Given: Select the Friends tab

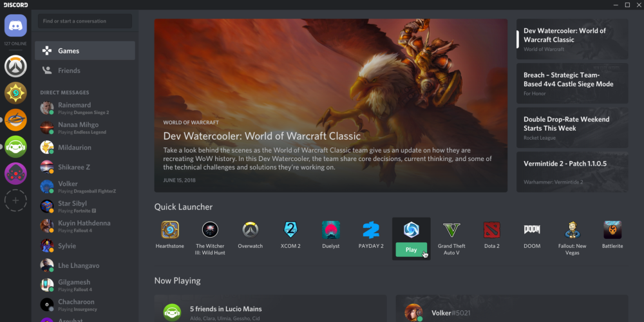Looking at the screenshot, I should pos(85,70).
